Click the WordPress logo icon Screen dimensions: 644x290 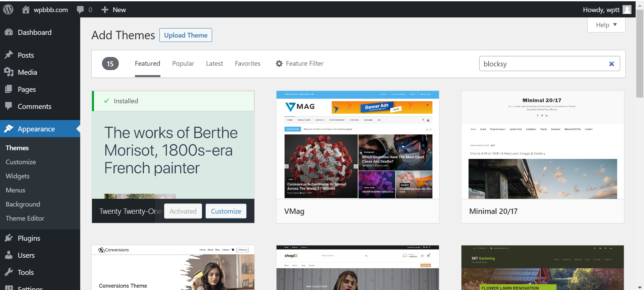(x=8, y=9)
